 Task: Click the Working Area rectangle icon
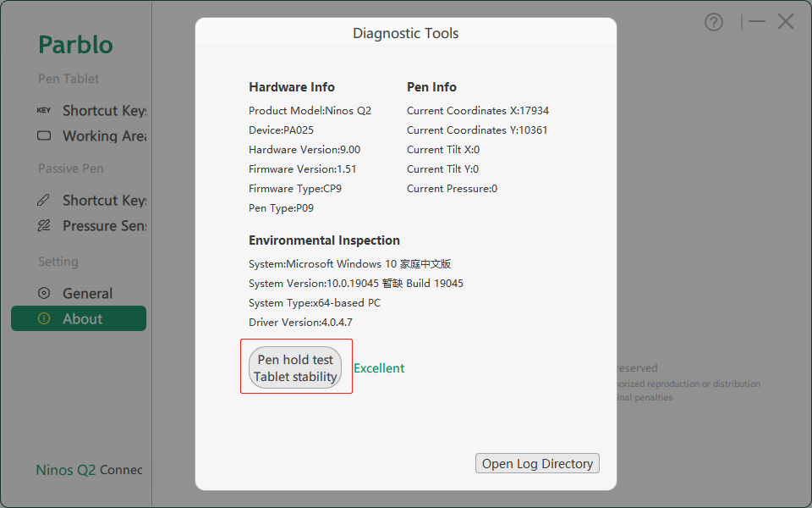[x=44, y=135]
